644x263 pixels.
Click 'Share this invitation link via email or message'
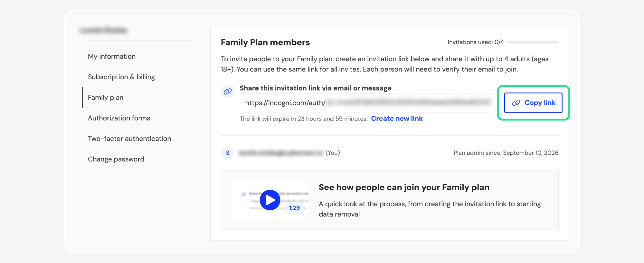[x=316, y=88]
